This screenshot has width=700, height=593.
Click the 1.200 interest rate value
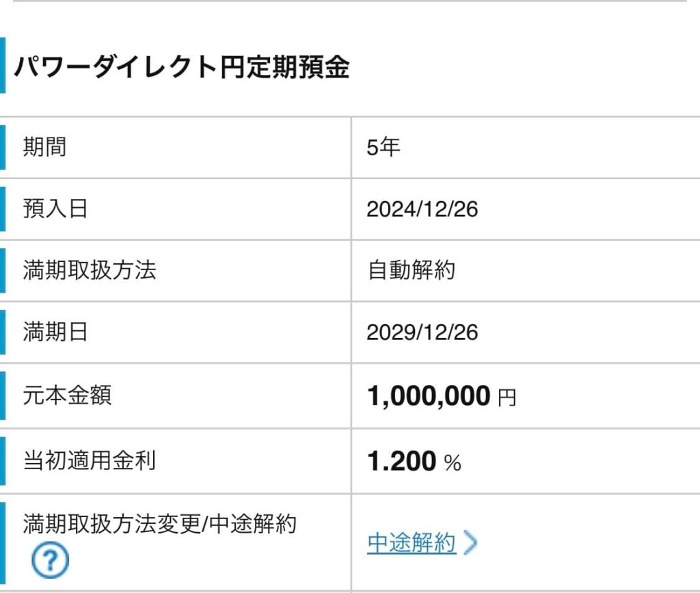pos(401,462)
